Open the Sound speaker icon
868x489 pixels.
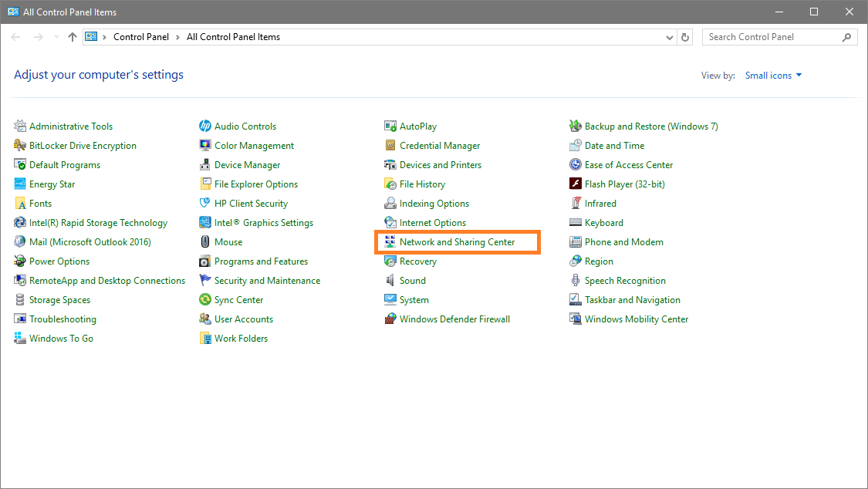tap(390, 281)
